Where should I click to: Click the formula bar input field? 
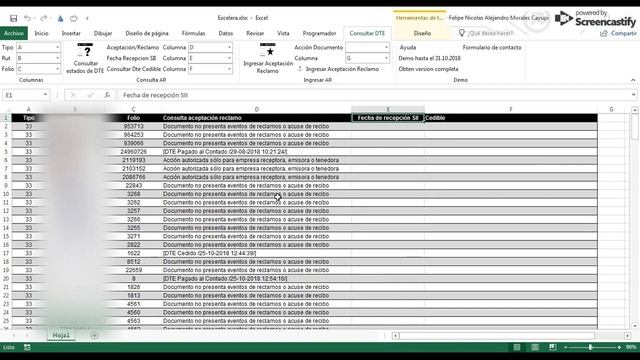[375, 95]
